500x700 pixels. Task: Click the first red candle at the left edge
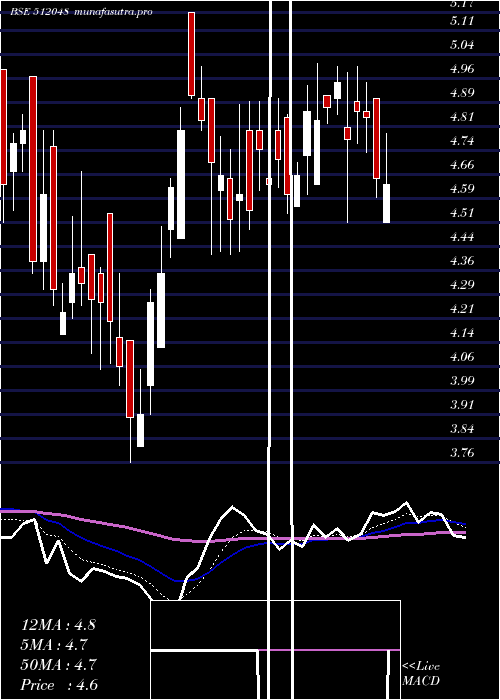pos(3,127)
